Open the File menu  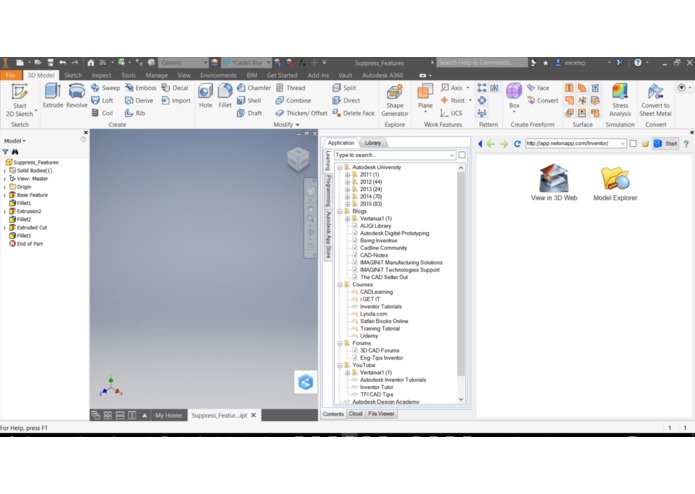click(x=10, y=75)
